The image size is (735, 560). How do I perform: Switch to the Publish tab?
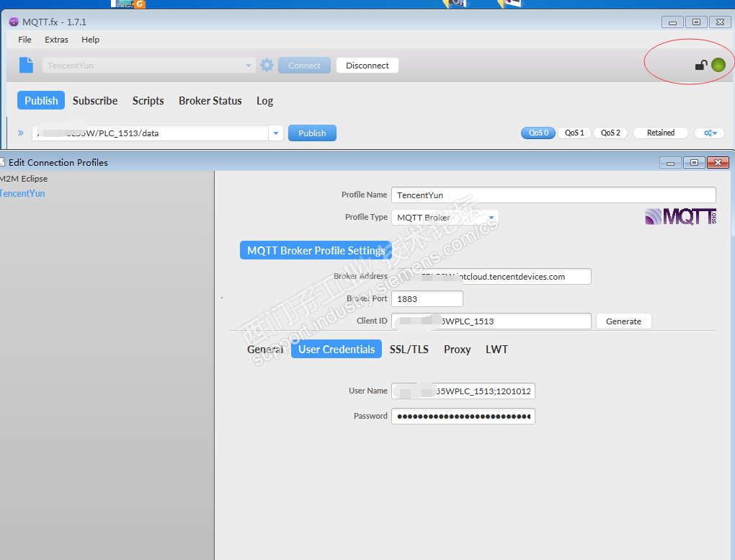41,100
